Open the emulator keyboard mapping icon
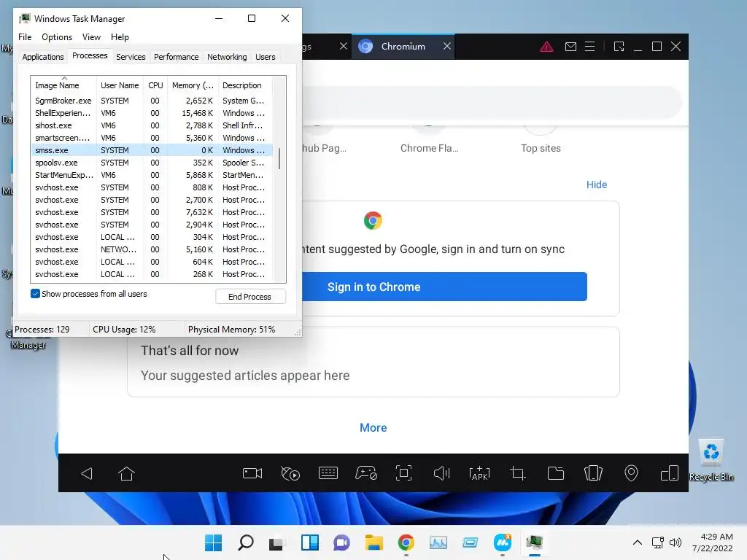 pyautogui.click(x=328, y=473)
